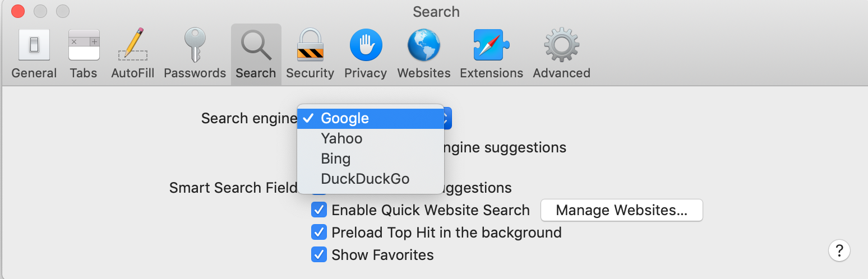
Task: Click the Manage Websites button
Action: [621, 210]
